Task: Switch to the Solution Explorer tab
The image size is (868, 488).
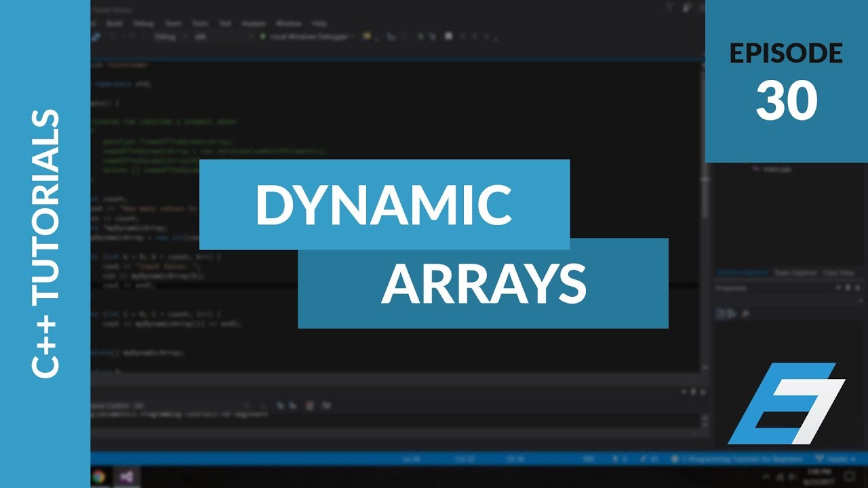Action: (743, 272)
